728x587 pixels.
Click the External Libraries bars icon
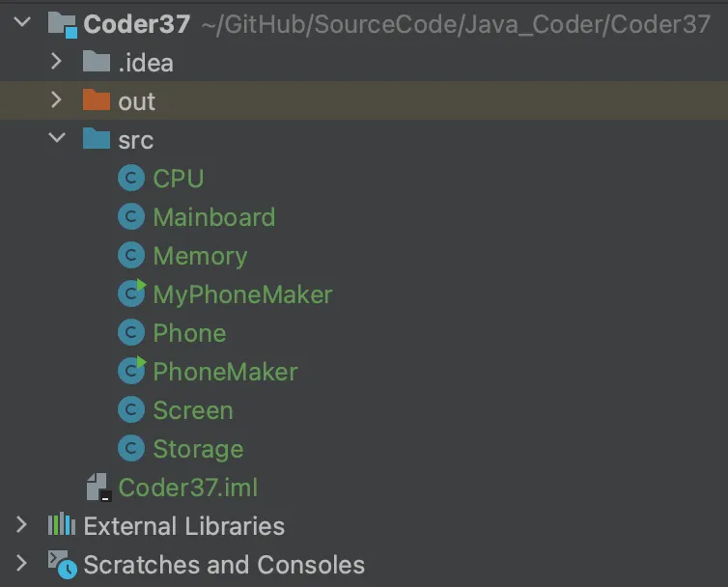[62, 525]
